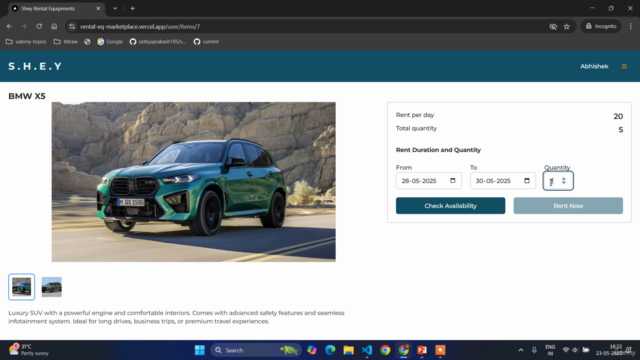640x360 pixels.
Task: Click the Check Availability button
Action: click(x=450, y=206)
